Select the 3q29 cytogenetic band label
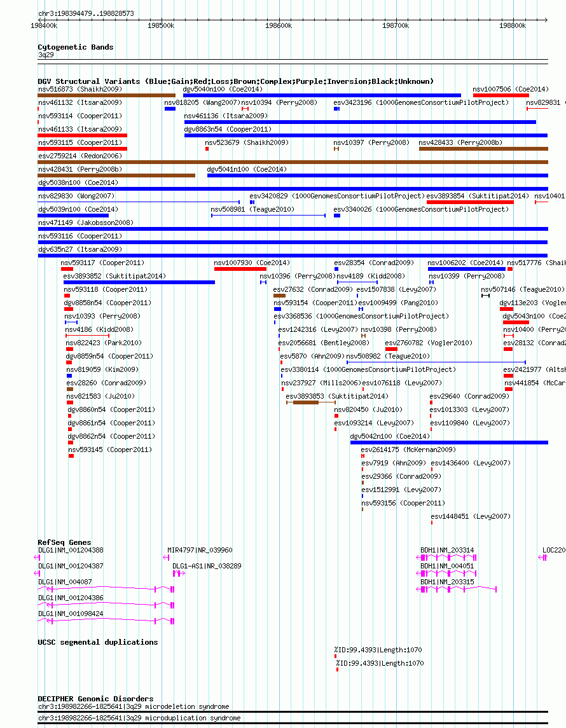Screen dimensions: 566x728 click(46, 55)
